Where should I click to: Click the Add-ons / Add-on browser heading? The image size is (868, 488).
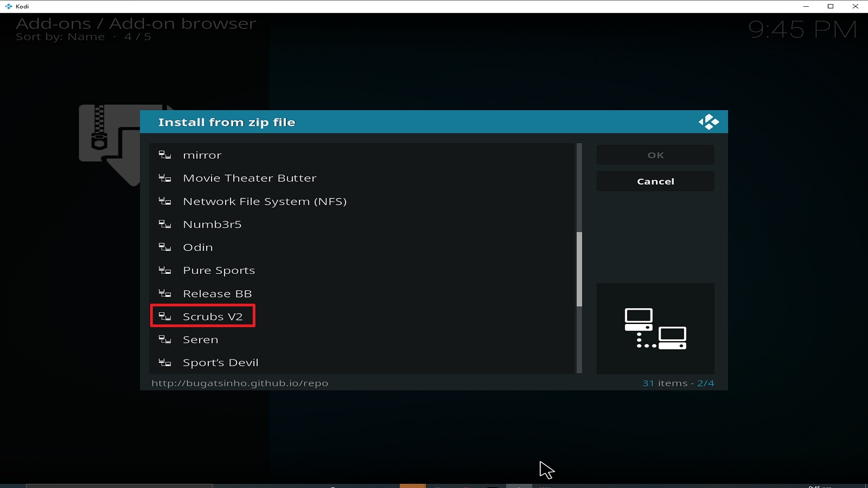pyautogui.click(x=136, y=23)
